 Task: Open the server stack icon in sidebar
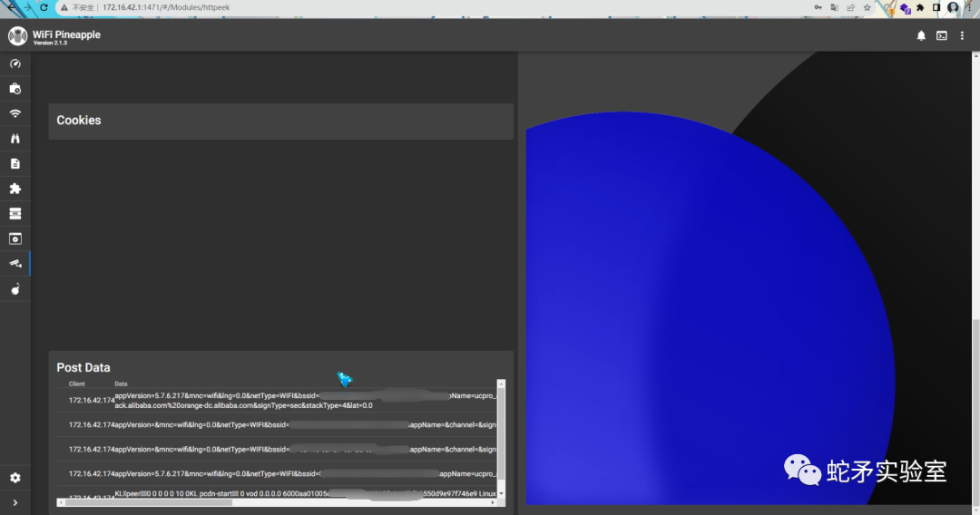(15, 213)
